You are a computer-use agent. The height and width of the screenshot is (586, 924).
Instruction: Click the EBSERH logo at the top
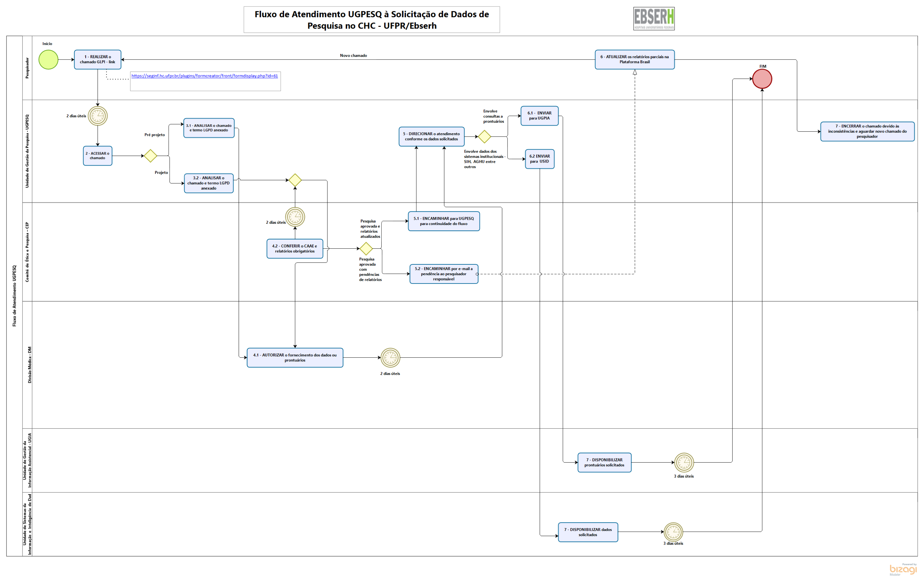tap(654, 18)
